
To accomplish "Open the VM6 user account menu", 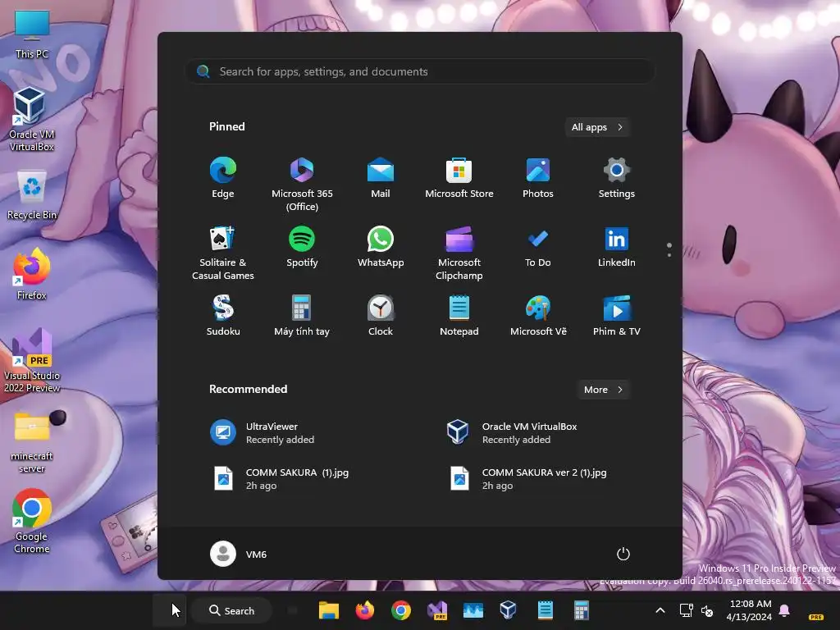I will [239, 554].
